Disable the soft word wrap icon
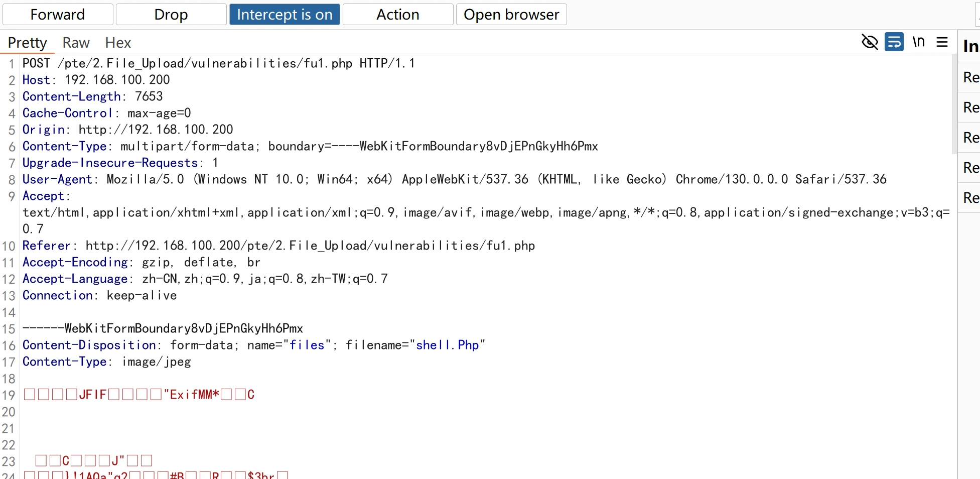Image resolution: width=980 pixels, height=479 pixels. coord(894,42)
